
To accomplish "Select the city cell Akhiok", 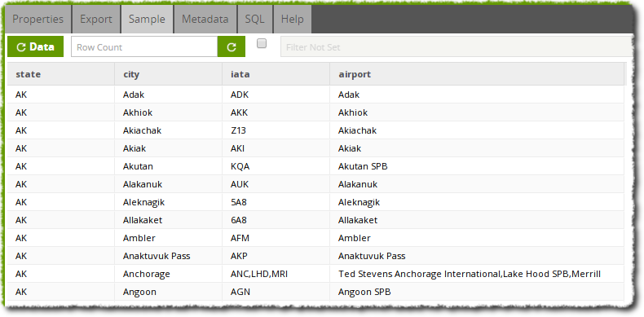I will [169, 112].
